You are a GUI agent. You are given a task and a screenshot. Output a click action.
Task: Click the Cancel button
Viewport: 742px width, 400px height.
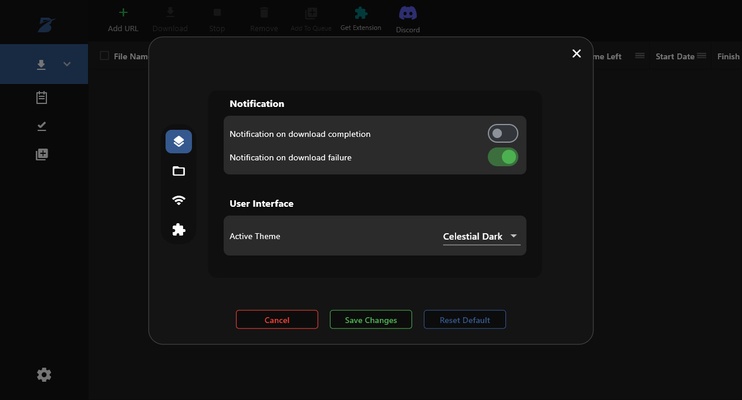pyautogui.click(x=277, y=320)
